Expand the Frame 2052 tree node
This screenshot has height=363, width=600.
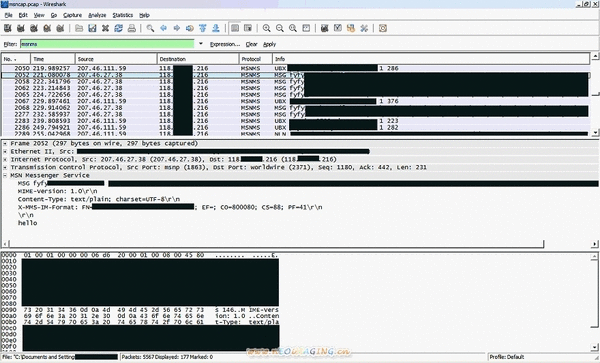coord(5,143)
